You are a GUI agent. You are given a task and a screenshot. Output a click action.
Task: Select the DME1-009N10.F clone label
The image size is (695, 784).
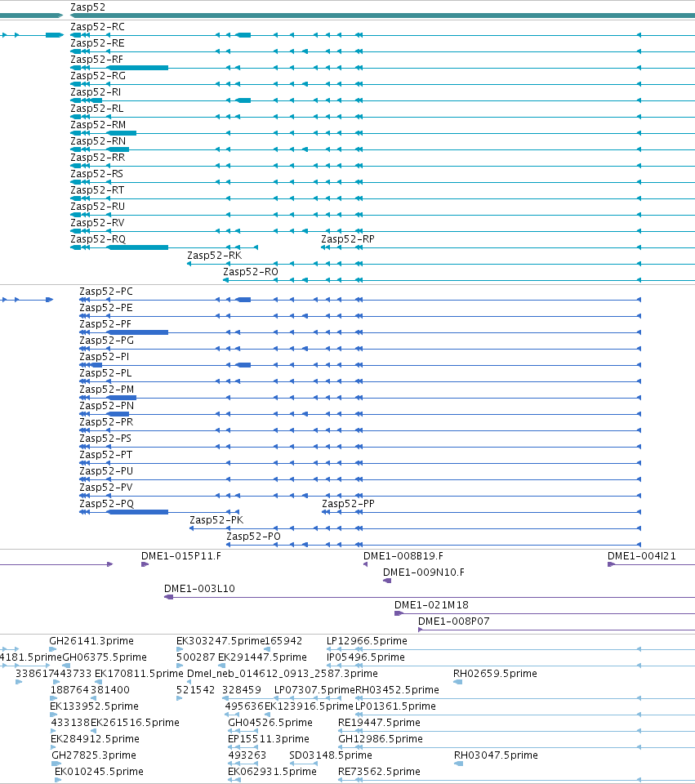(x=424, y=572)
